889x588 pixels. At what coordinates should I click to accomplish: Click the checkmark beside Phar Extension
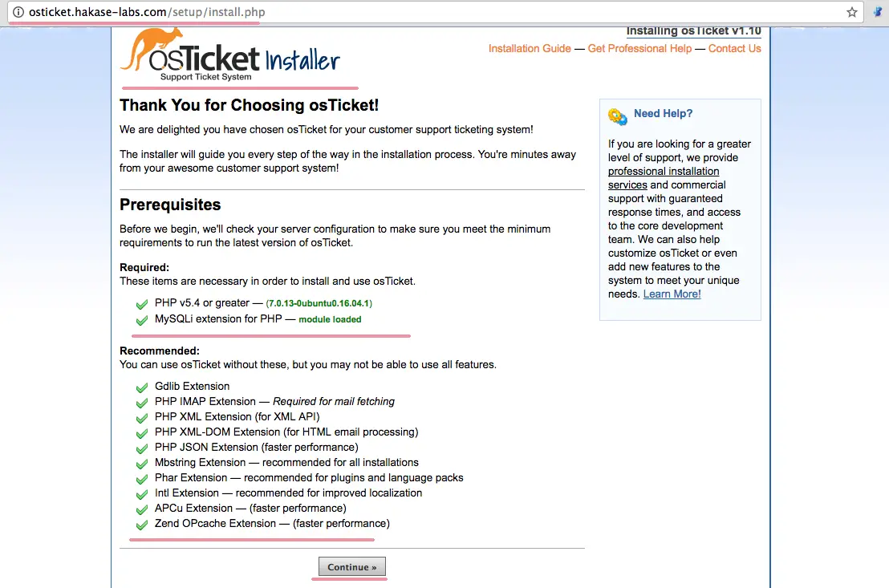pyautogui.click(x=142, y=479)
